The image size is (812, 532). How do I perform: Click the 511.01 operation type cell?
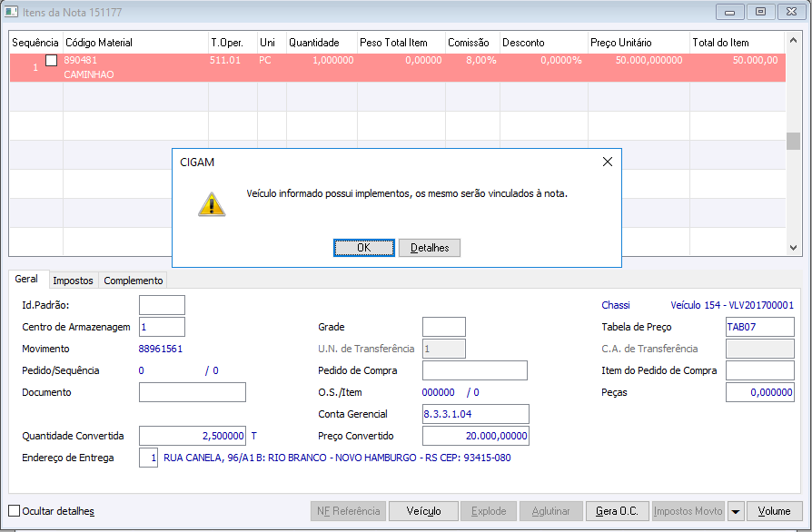[x=225, y=60]
